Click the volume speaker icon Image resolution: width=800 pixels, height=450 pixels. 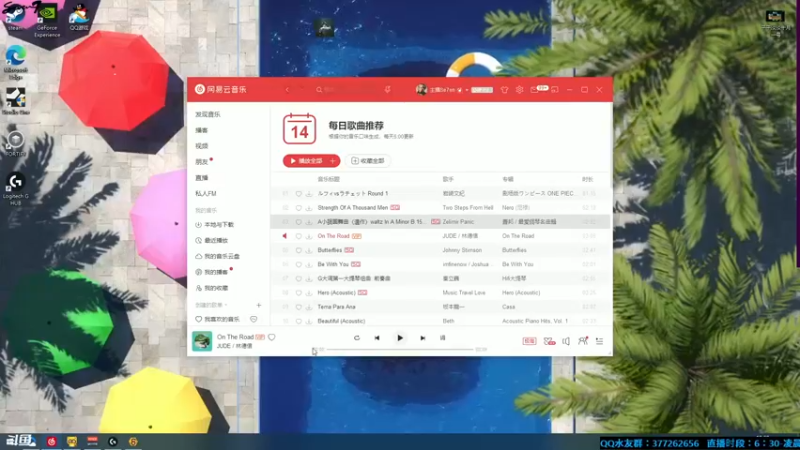(x=566, y=341)
